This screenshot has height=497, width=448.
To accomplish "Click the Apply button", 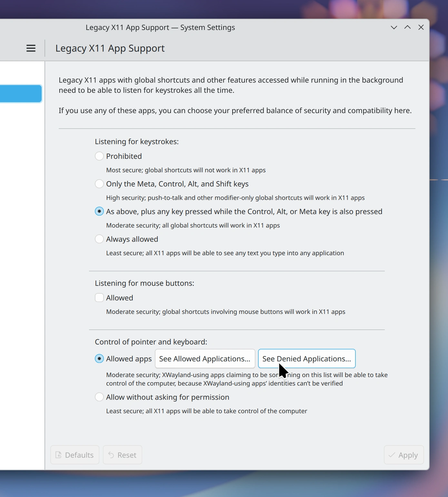I will [404, 455].
